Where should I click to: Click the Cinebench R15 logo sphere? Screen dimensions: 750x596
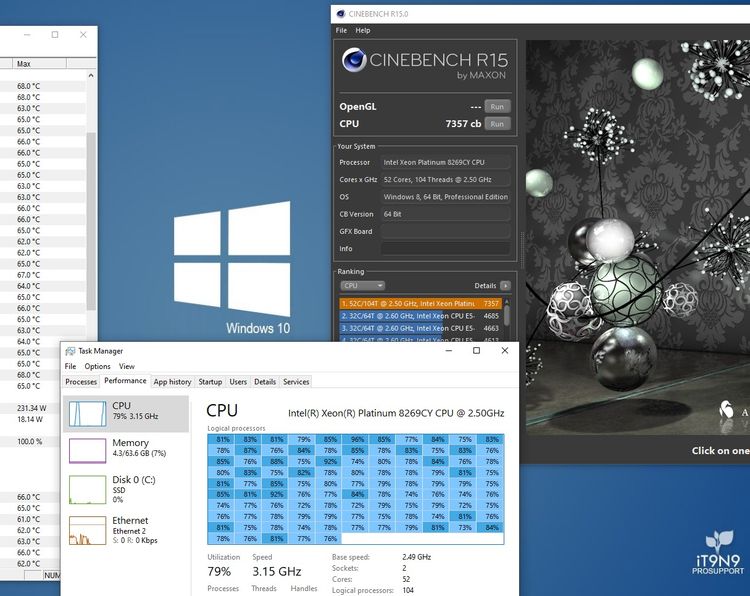pos(354,60)
